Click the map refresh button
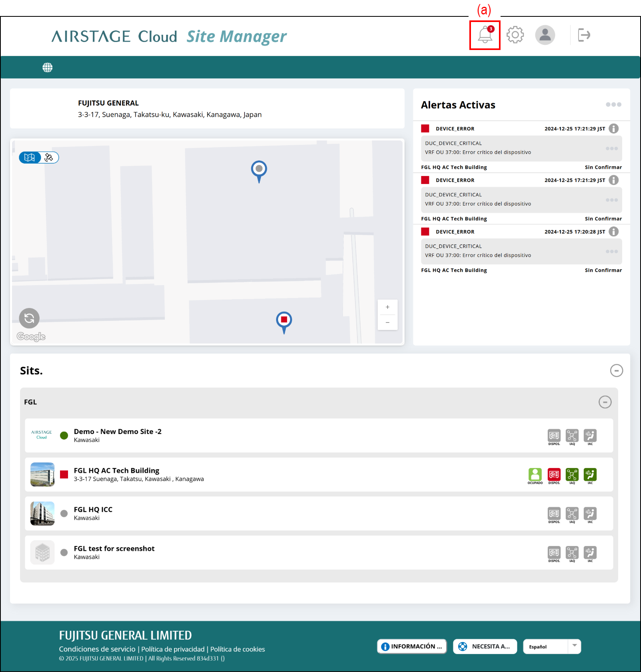The image size is (641, 672). [29, 318]
